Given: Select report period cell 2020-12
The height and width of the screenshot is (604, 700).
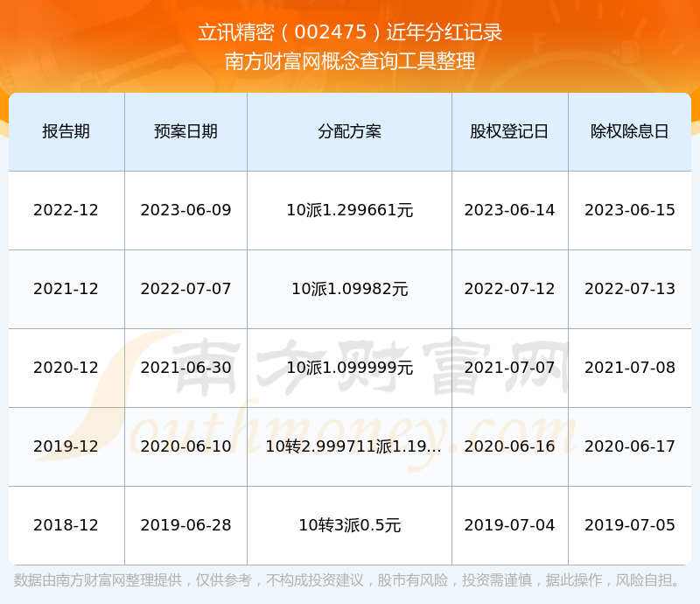Looking at the screenshot, I should point(66,368).
